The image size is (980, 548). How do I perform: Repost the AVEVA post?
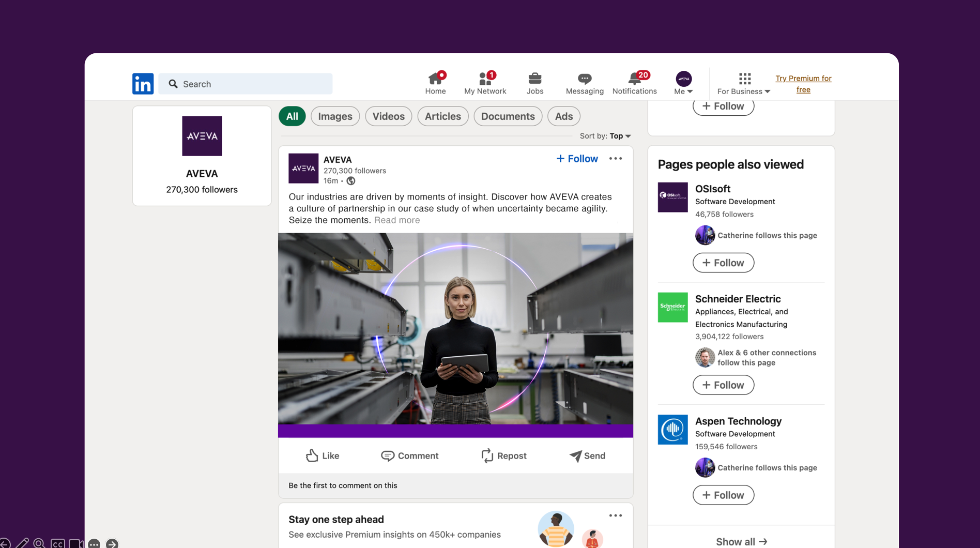503,456
